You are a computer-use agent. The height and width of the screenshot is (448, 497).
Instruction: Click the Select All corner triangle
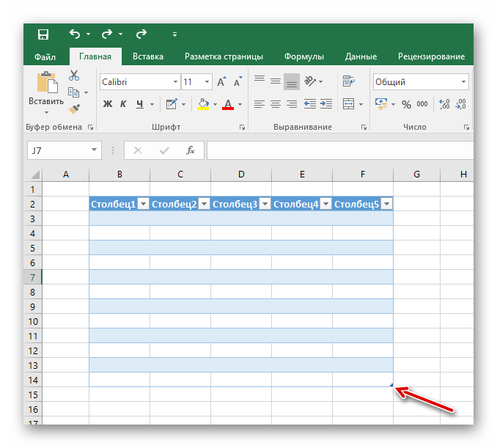pyautogui.click(x=34, y=175)
